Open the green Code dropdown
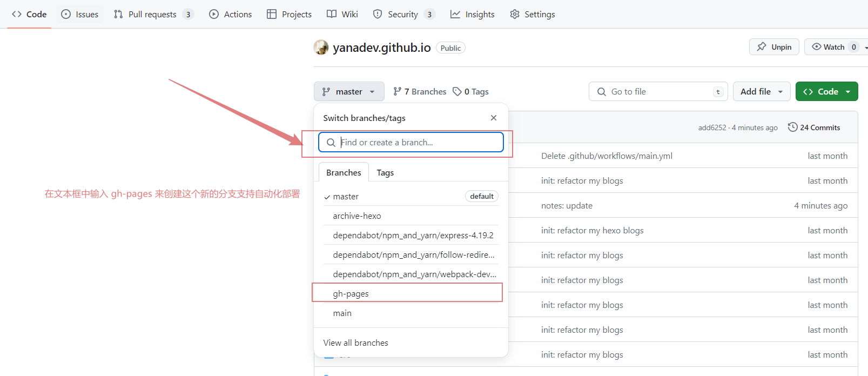Screen dimensions: 868x376 tap(827, 91)
